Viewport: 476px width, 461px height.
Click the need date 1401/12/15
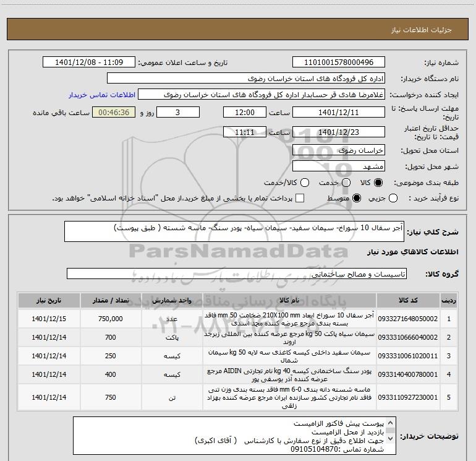[49, 319]
